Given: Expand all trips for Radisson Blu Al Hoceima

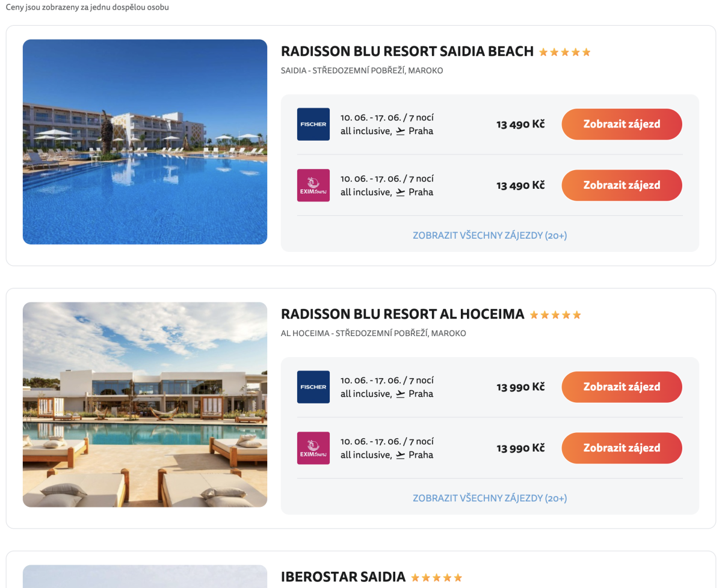Looking at the screenshot, I should point(490,498).
